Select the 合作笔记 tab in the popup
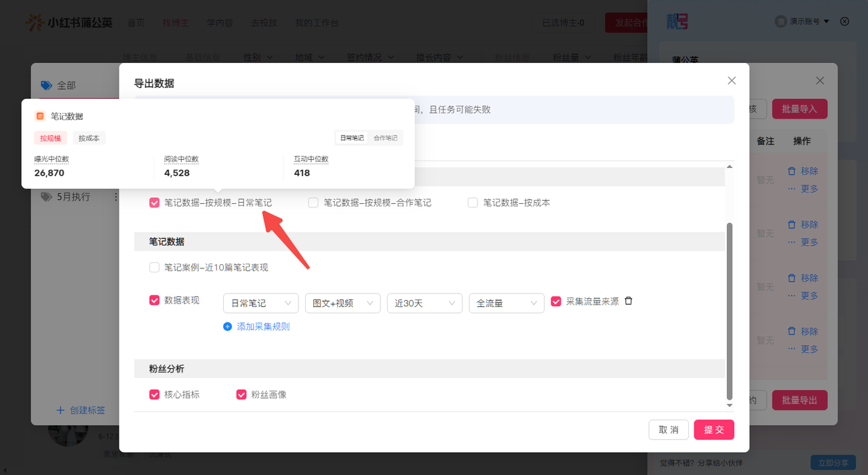The image size is (868, 475). click(386, 138)
